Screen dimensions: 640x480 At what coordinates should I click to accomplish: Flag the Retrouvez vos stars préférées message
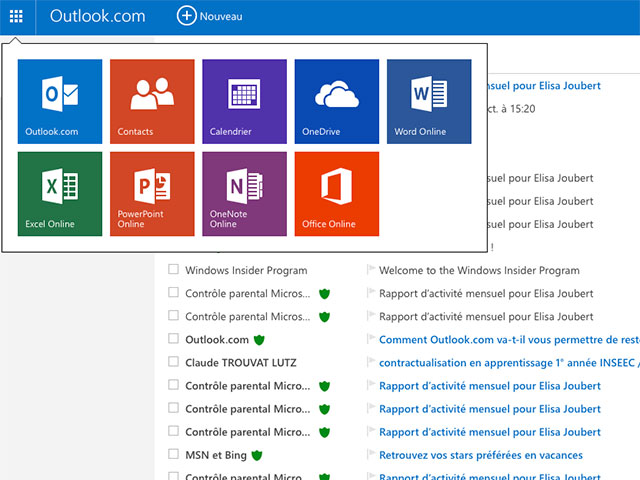point(371,454)
